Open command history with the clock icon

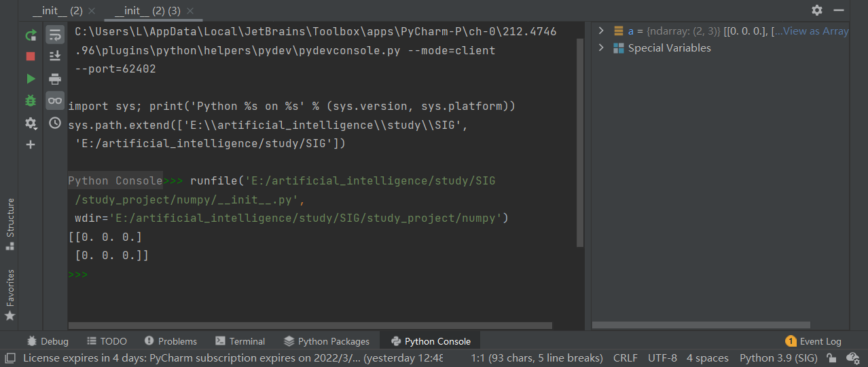click(x=55, y=123)
